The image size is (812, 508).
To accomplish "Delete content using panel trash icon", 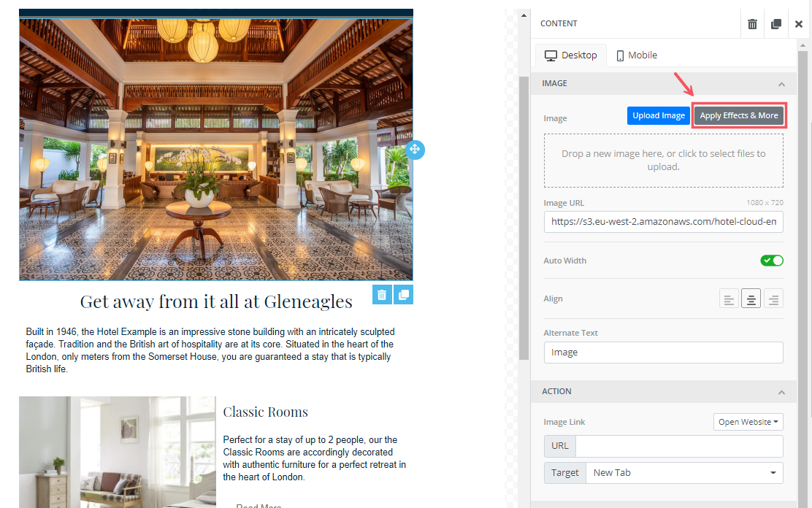I will point(752,24).
